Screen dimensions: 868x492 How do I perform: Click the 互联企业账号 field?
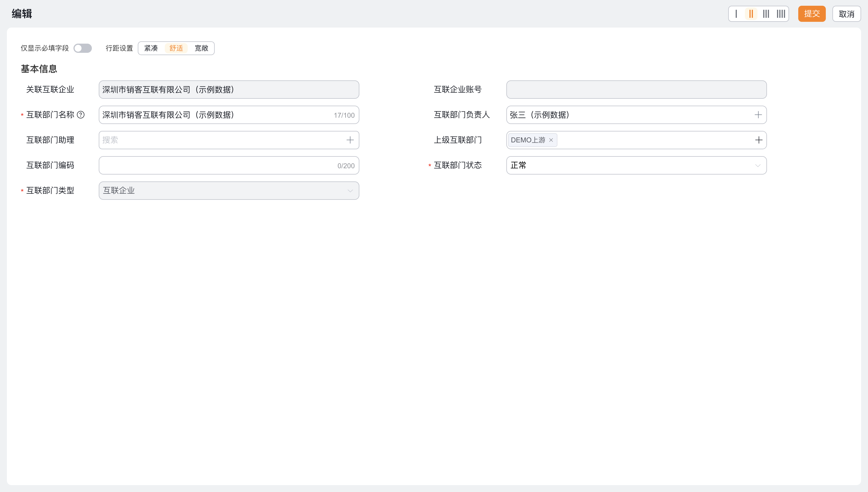[x=637, y=90]
